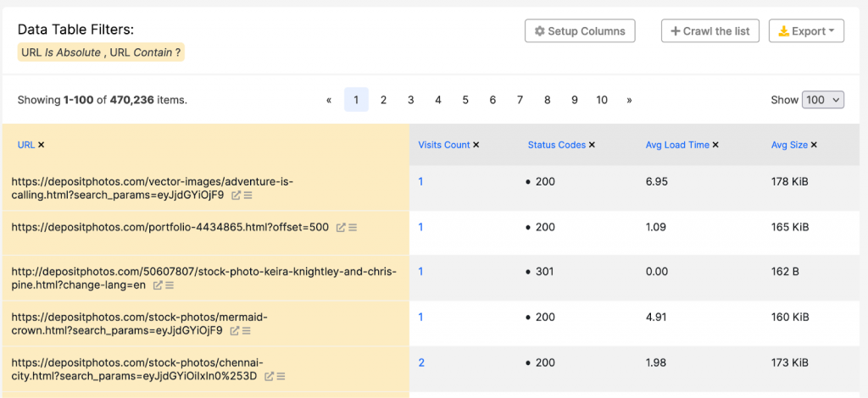Go to page 9

(x=575, y=100)
